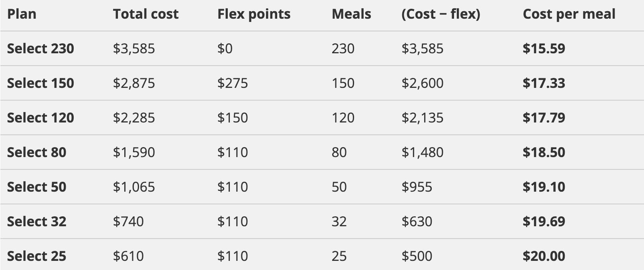Select the Select 150 plan name
The height and width of the screenshot is (270, 644).
41,83
